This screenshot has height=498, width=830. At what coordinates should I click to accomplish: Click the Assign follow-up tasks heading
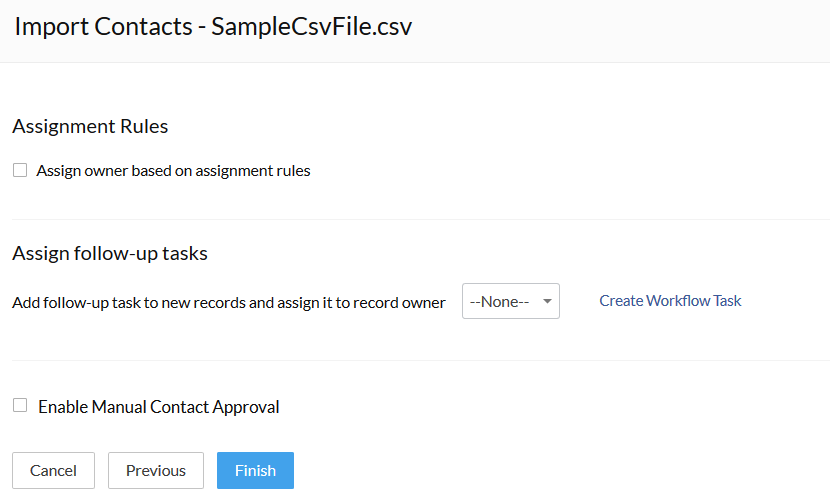[110, 253]
